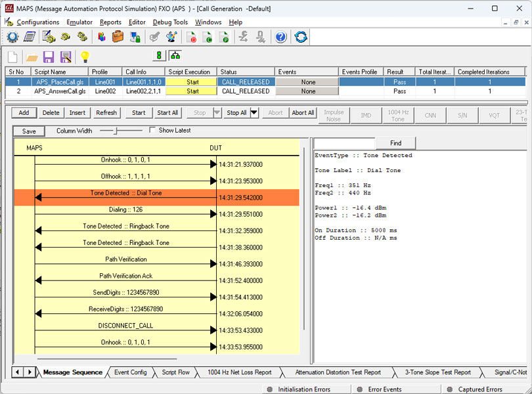Click the document icon with green P
The width and height of the screenshot is (532, 394).
pos(223,37)
